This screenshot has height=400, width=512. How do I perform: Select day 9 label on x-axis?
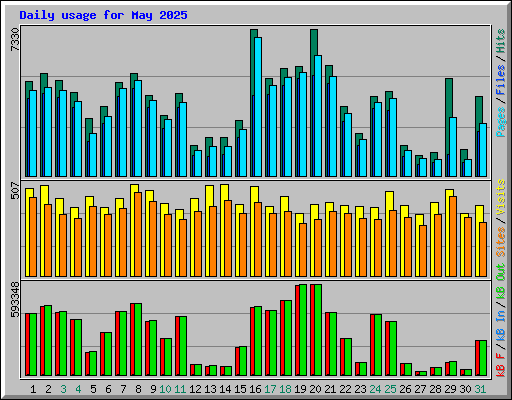pos(153,389)
